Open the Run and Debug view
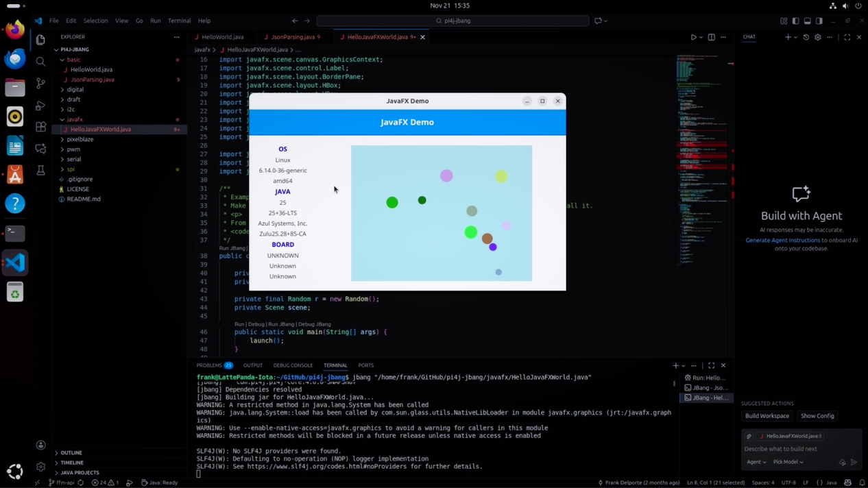 tap(40, 106)
